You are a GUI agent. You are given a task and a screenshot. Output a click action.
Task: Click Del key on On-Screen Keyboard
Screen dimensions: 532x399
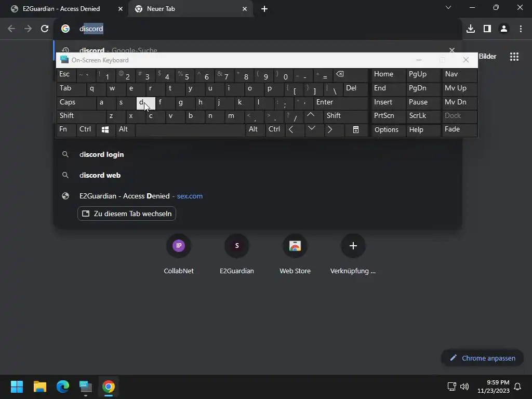pos(355,89)
